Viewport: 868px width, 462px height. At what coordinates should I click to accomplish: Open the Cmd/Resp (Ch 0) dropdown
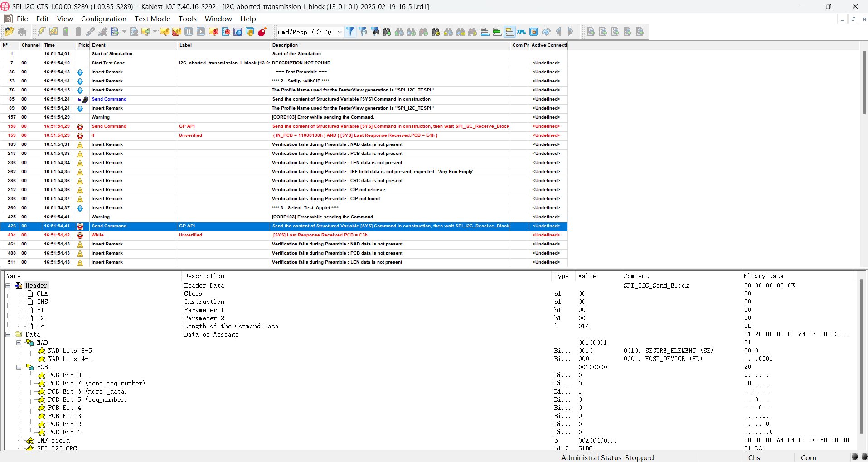pos(310,32)
